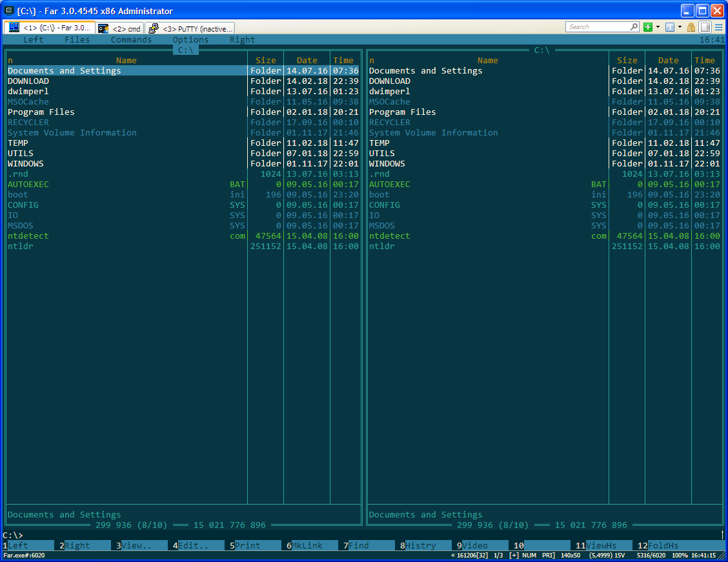Open the Options menu
Screen dimensions: 728x562
190,40
